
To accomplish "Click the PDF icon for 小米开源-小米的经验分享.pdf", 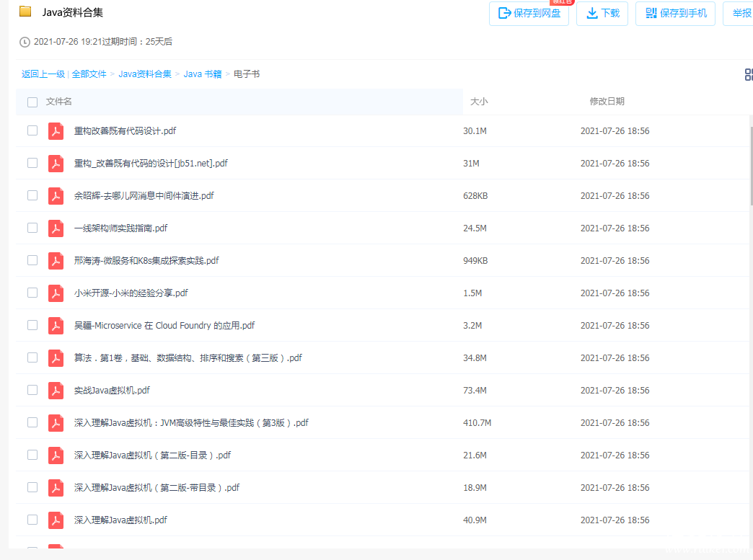I will pos(56,293).
